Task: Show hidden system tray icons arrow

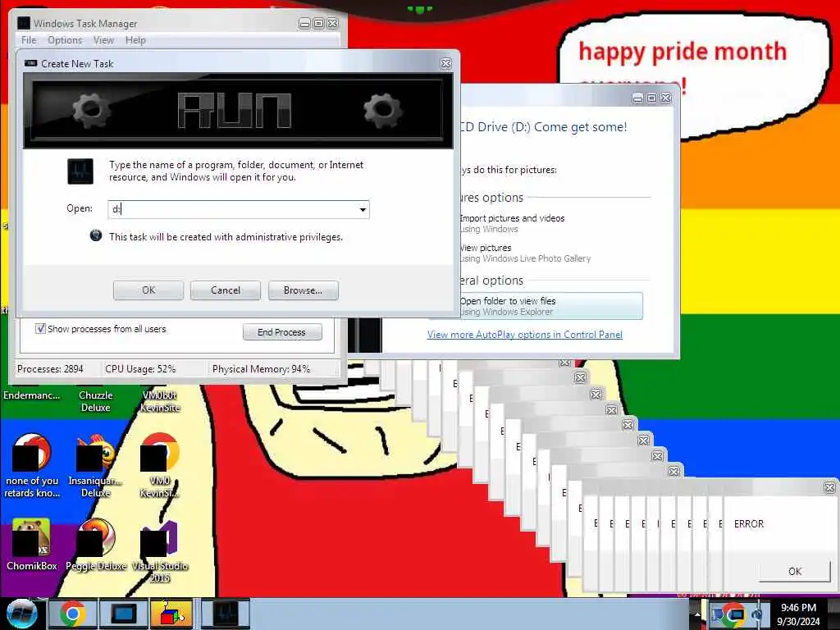Action: point(697,615)
